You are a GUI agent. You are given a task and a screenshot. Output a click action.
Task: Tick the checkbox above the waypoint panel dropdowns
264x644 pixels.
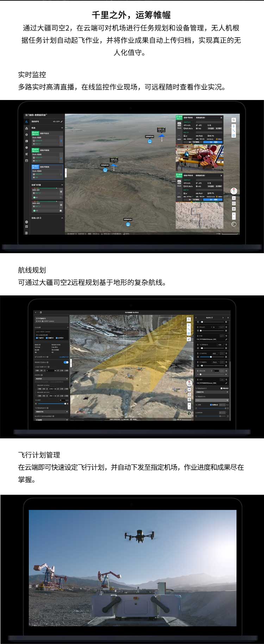[221, 388]
